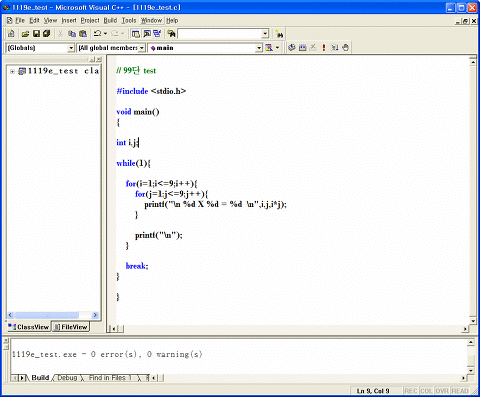Click the New Text File toolbar icon
This screenshot has width=480, height=397.
(11, 34)
